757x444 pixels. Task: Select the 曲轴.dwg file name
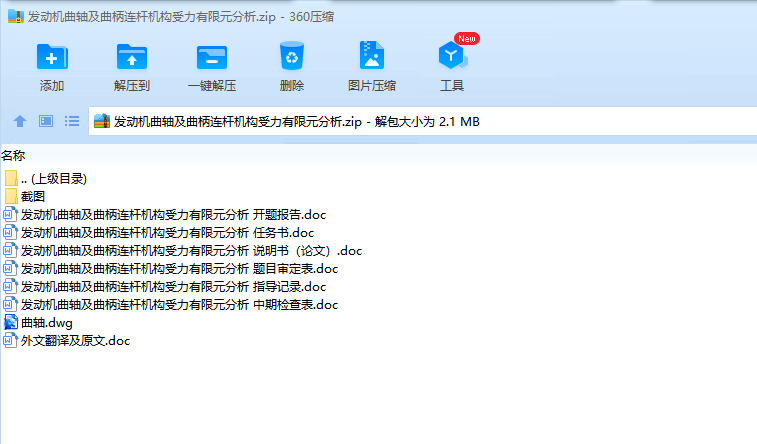click(x=47, y=323)
